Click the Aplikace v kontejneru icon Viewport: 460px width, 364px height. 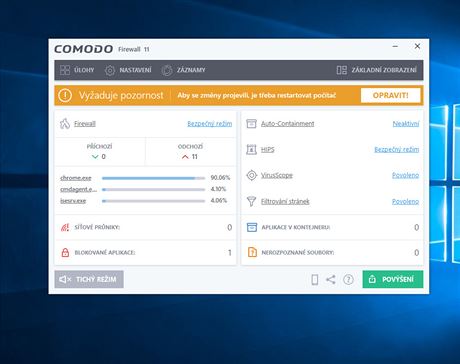[252, 227]
